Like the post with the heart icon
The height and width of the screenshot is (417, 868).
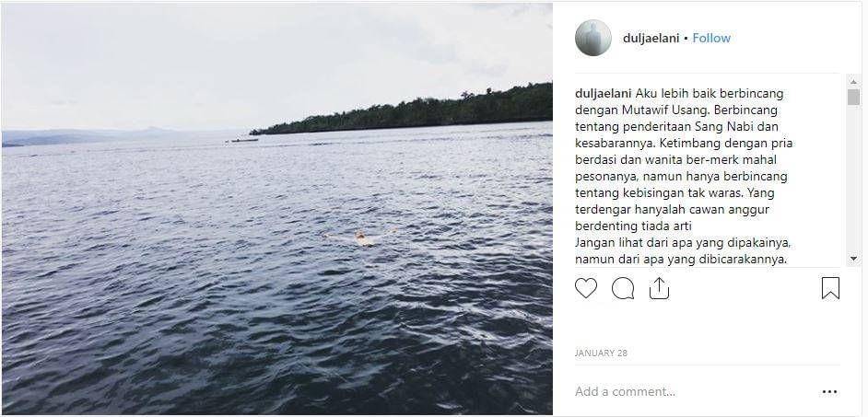586,288
